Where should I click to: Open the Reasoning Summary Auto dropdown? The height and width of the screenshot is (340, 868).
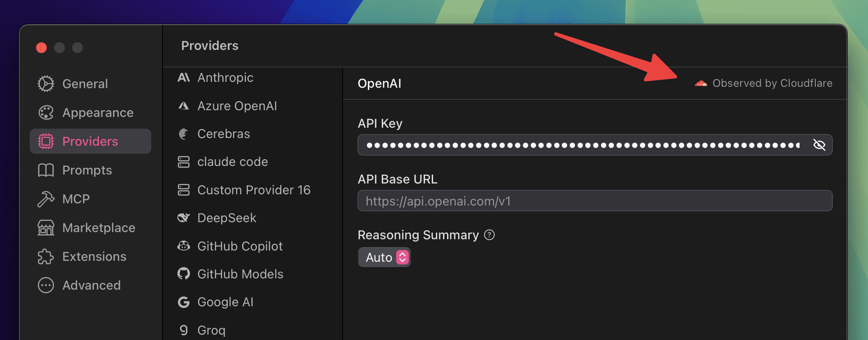pos(384,257)
